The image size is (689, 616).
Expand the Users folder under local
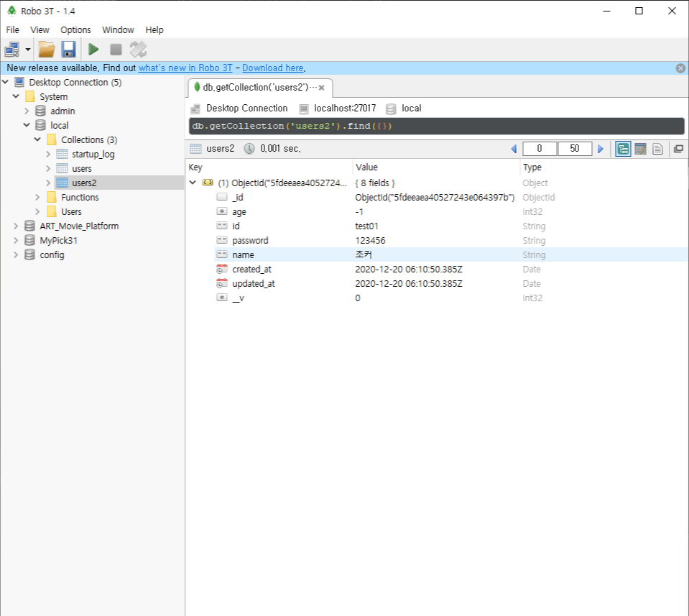38,211
